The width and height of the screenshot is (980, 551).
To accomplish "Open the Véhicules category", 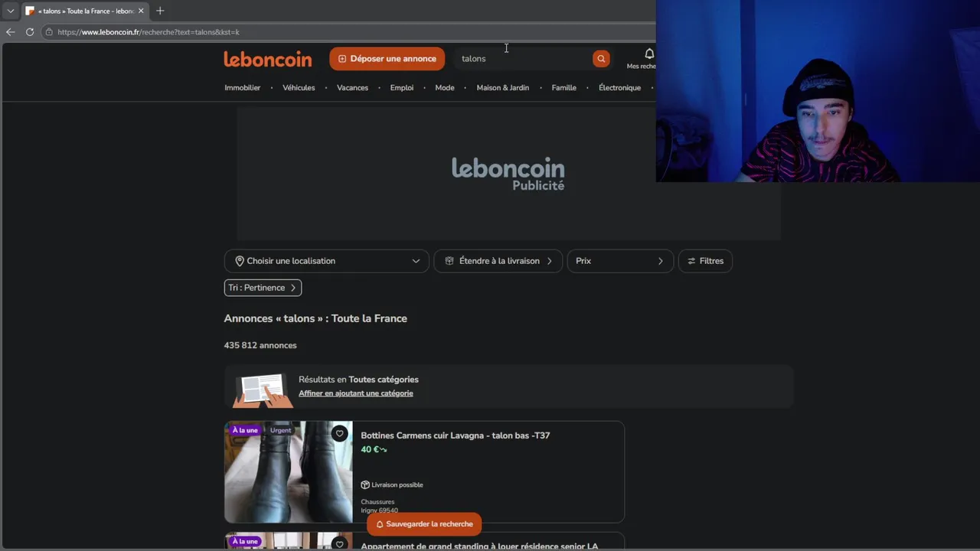I will click(x=299, y=88).
